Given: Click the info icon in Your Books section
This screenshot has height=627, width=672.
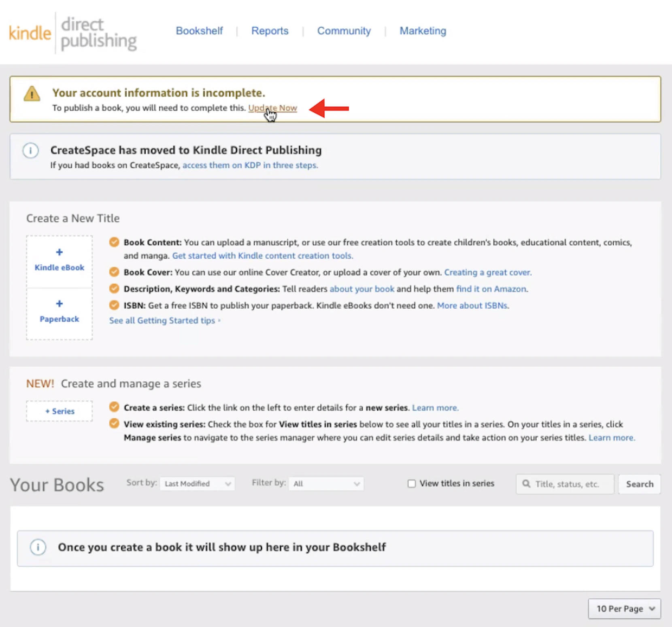Looking at the screenshot, I should [38, 547].
